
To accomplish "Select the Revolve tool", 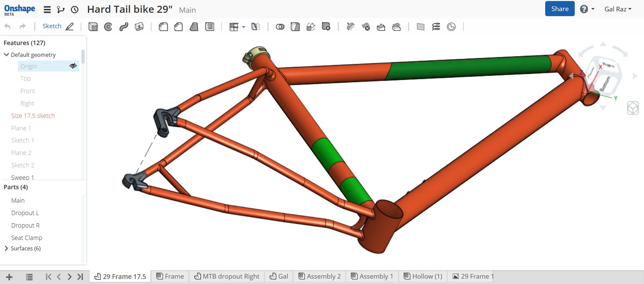I will [x=108, y=27].
